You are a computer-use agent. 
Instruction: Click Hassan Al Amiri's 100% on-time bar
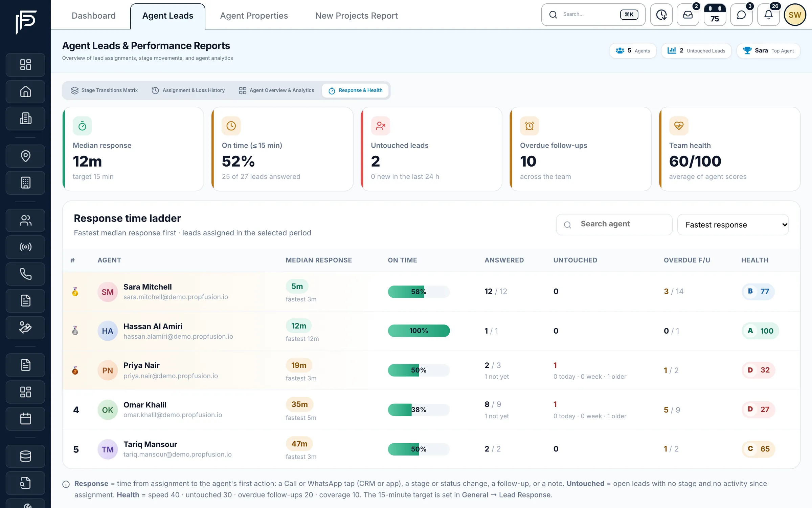pyautogui.click(x=419, y=331)
